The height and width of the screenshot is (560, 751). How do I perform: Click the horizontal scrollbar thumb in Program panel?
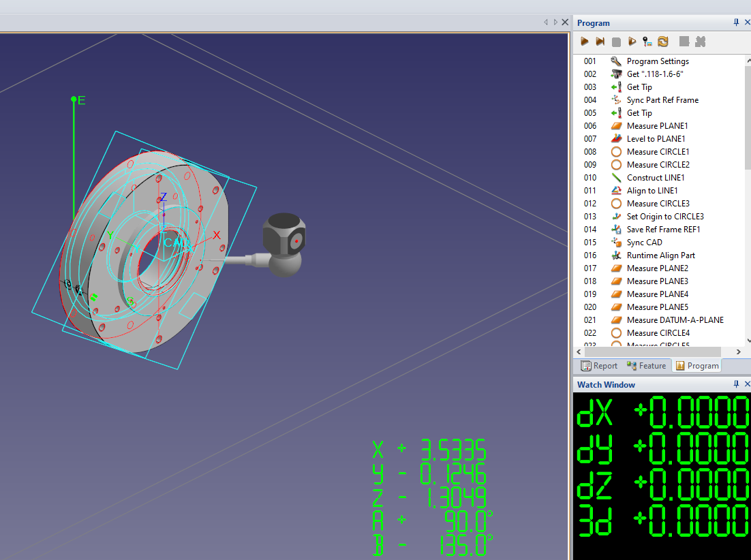(x=654, y=352)
